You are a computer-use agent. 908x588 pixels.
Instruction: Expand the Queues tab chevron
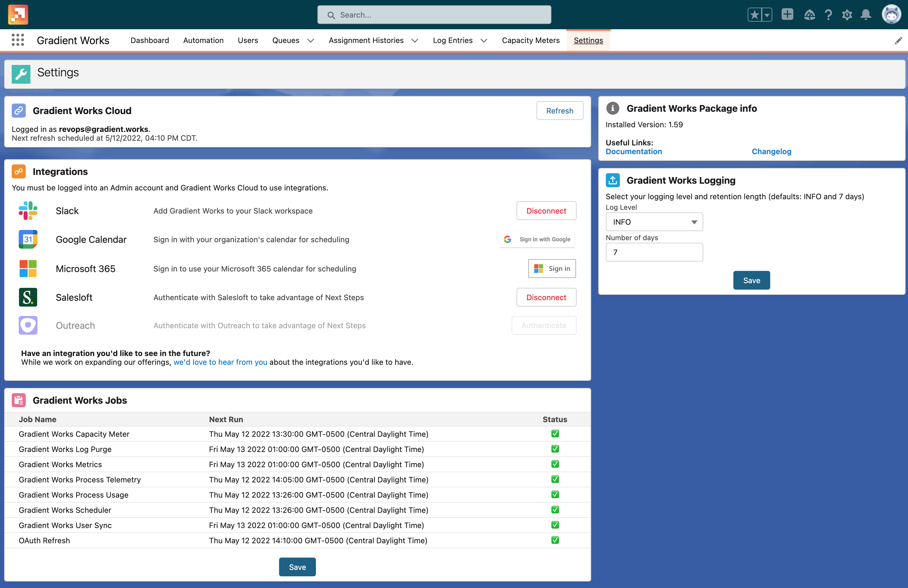311,40
